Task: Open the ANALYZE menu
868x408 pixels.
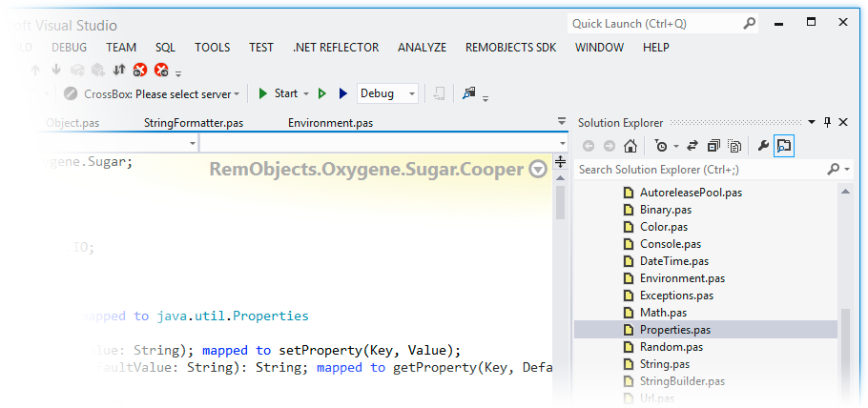Action: 422,48
